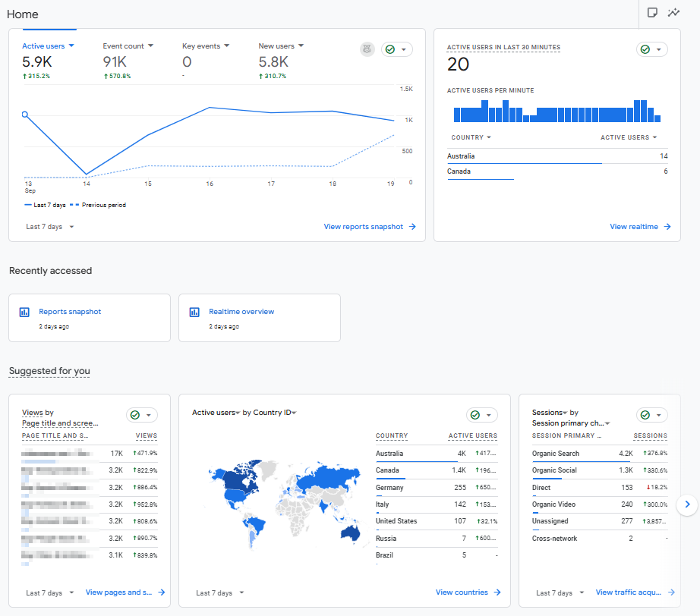
Task: Expand the Country column dropdown in realtime card
Action: tap(471, 137)
